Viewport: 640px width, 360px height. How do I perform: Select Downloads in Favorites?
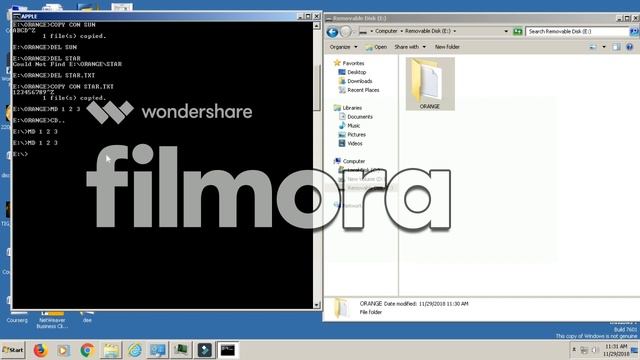(x=360, y=81)
